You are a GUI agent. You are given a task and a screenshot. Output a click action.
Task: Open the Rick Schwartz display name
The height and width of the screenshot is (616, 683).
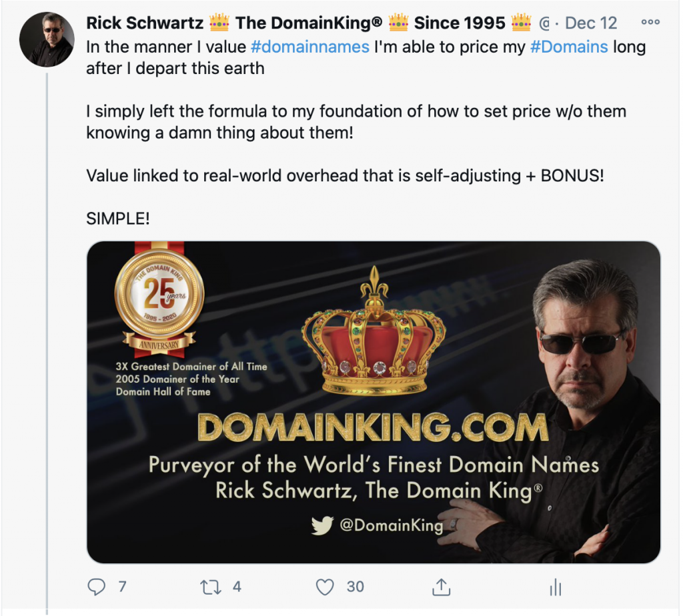pos(145,23)
